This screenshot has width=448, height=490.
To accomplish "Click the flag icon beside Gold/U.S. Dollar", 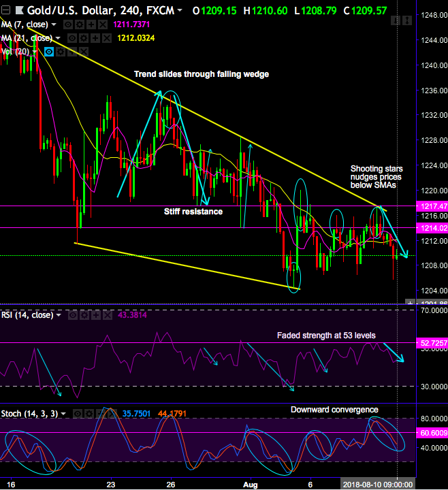I will click(19, 11).
